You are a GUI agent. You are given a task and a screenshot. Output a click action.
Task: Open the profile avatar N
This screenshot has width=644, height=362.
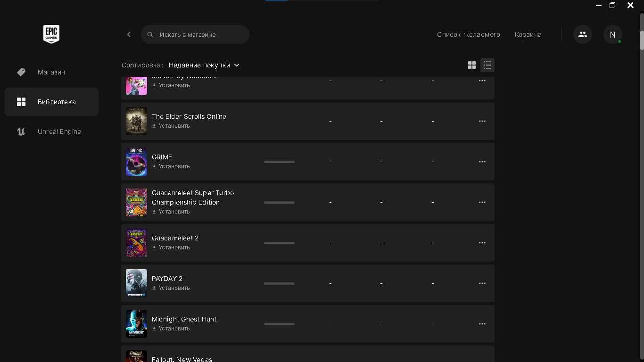point(613,34)
